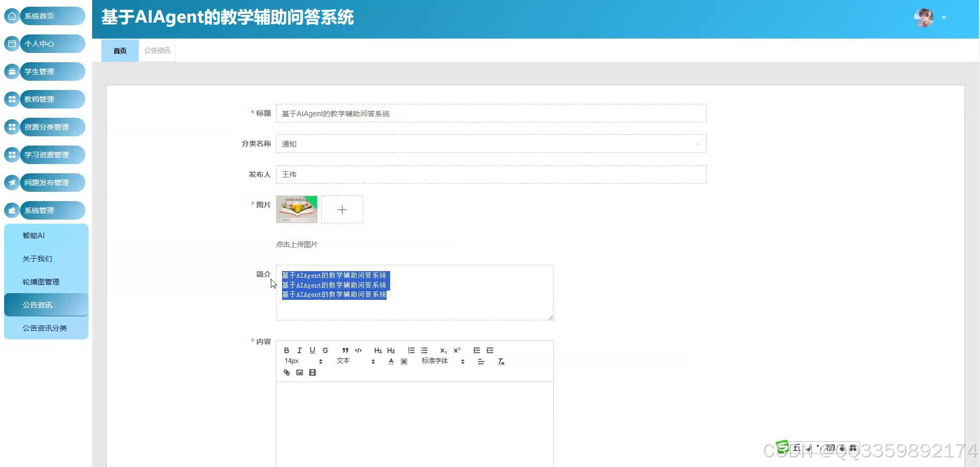Open the code view icon in editor
980x467 pixels.
point(358,350)
